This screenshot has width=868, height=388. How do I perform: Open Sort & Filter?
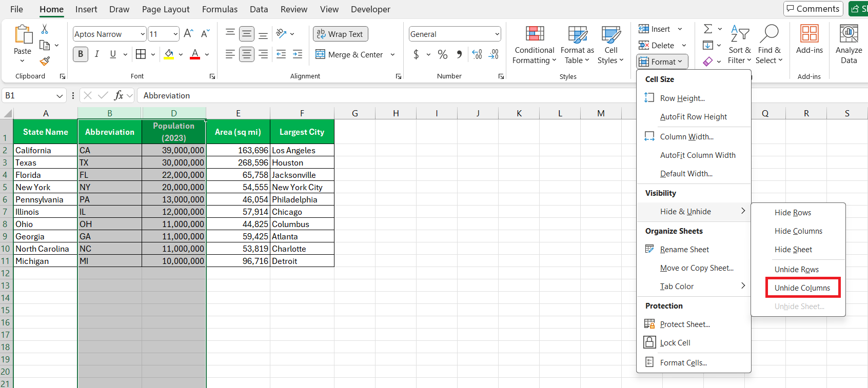(739, 45)
